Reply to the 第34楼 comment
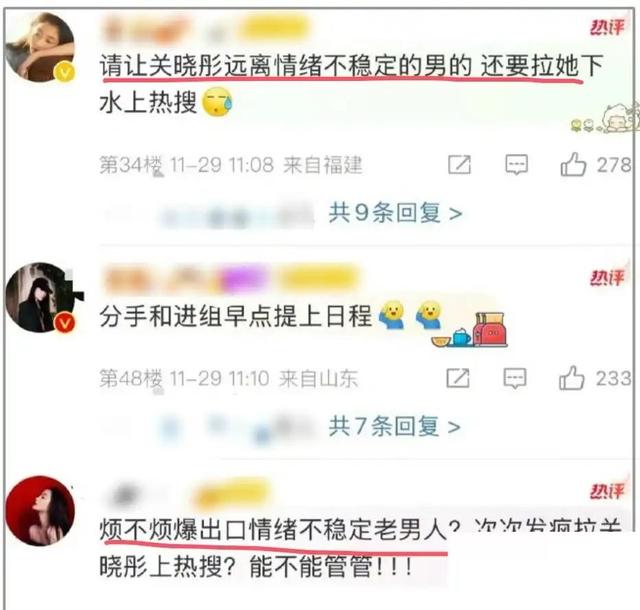640x610 pixels. [x=516, y=165]
